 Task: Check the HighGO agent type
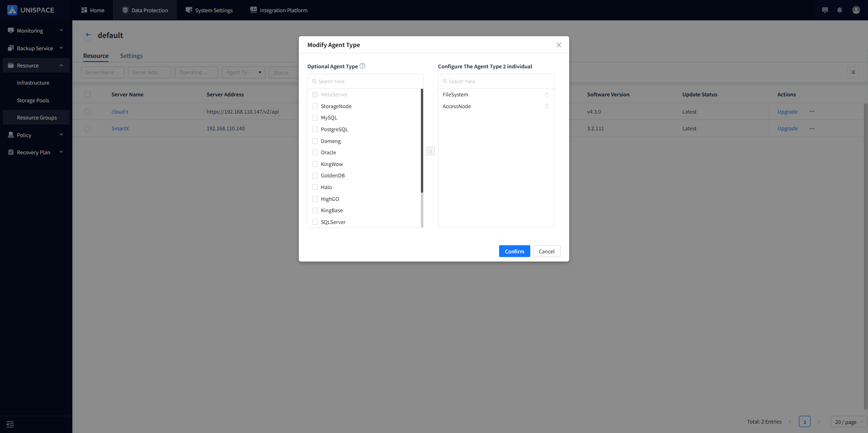point(315,199)
